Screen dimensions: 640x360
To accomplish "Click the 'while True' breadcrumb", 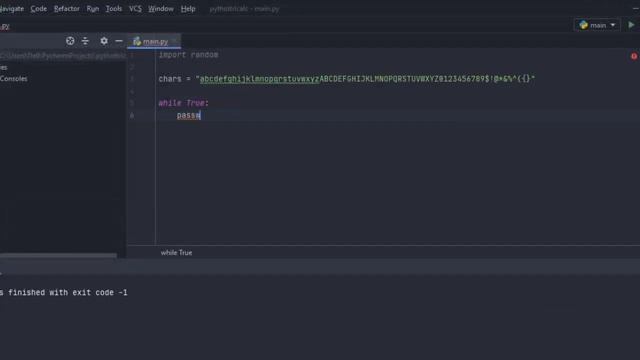I will [176, 253].
